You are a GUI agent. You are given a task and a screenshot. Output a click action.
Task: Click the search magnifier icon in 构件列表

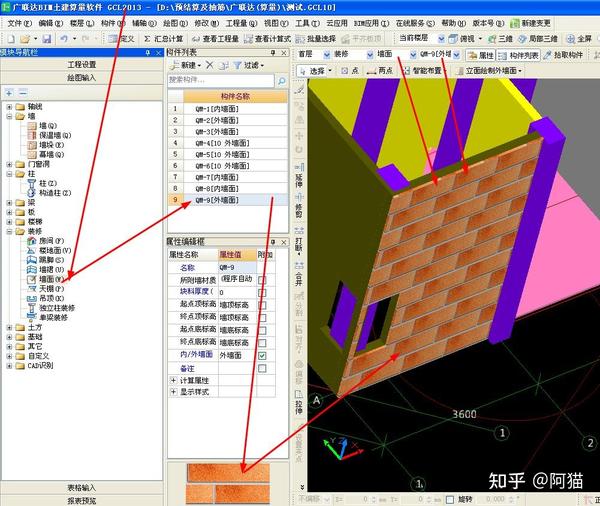pos(282,81)
